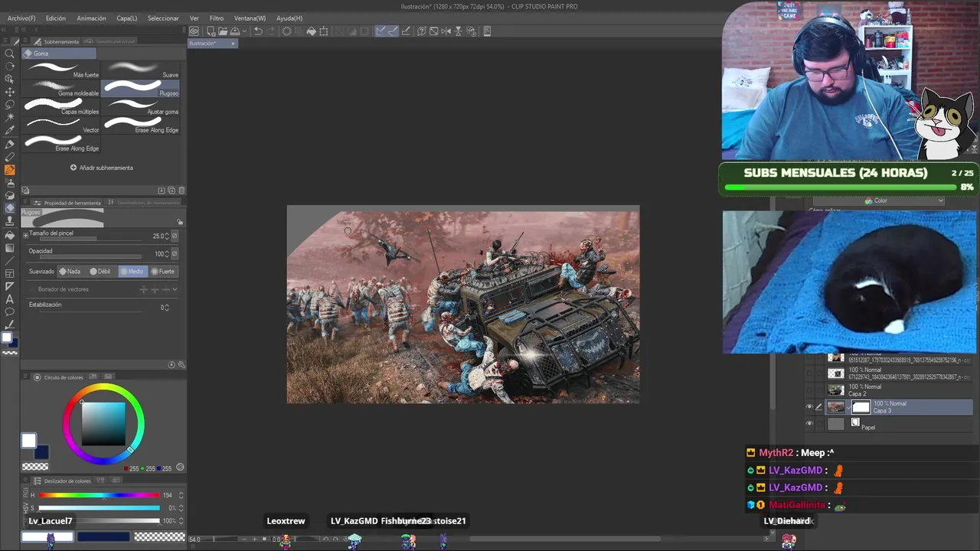Select the orange highlighted Brush tool
980x551 pixels.
10,170
